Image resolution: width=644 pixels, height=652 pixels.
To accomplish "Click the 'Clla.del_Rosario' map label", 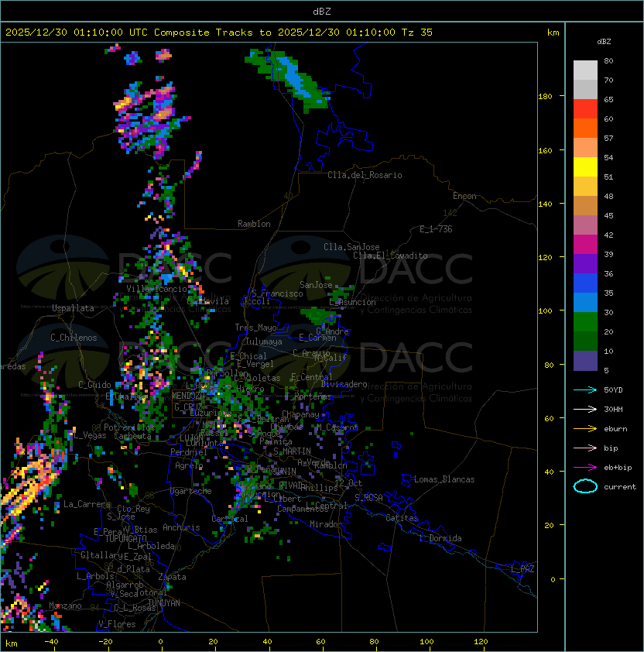I will [x=365, y=175].
